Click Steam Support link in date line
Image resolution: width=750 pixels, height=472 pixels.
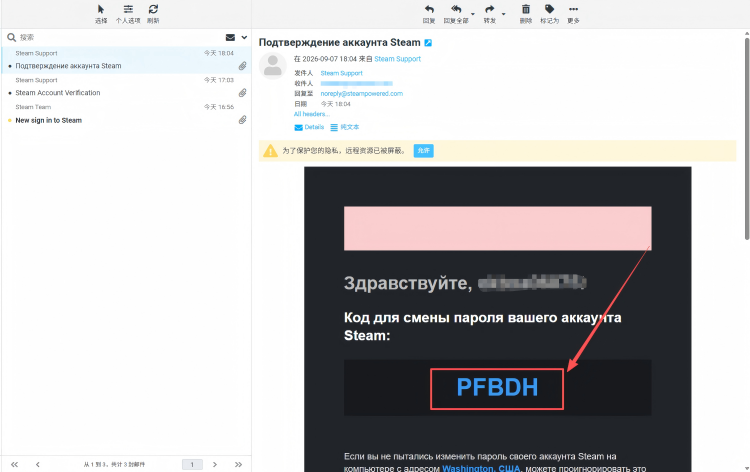pyautogui.click(x=397, y=59)
